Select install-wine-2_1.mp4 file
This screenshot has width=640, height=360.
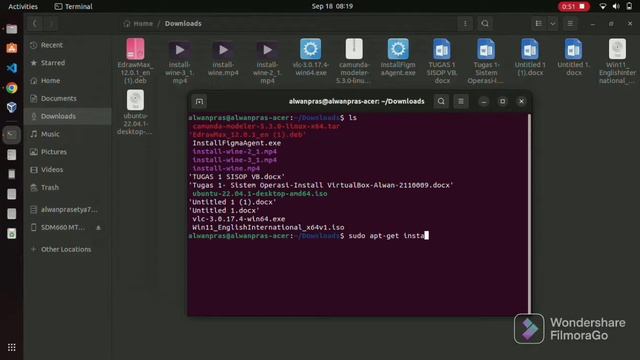[267, 61]
